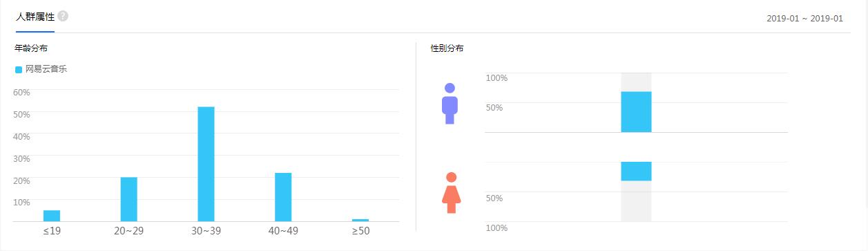
Task: Click the female gender percentage bar
Action: 636,171
